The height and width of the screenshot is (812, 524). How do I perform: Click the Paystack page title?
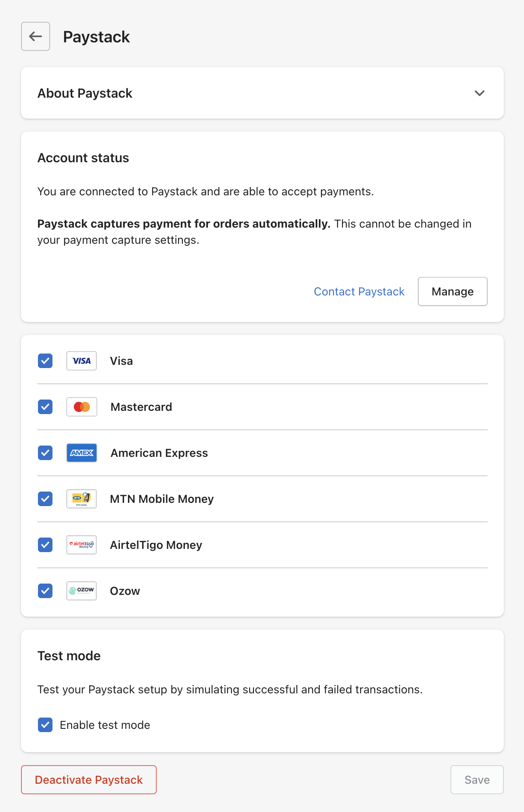[96, 37]
